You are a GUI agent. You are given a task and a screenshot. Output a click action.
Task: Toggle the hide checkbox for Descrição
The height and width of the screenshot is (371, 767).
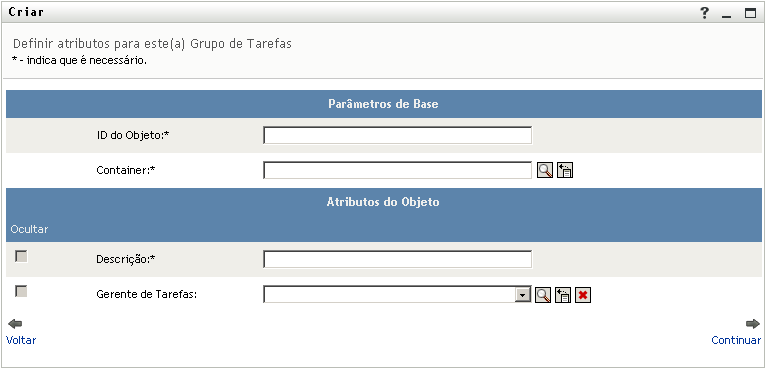[21, 256]
